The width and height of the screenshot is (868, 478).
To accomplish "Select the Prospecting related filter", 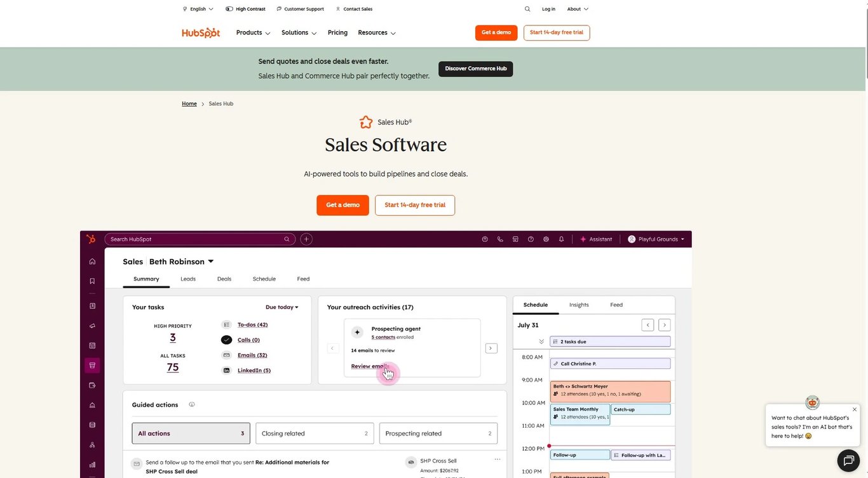I will point(438,434).
